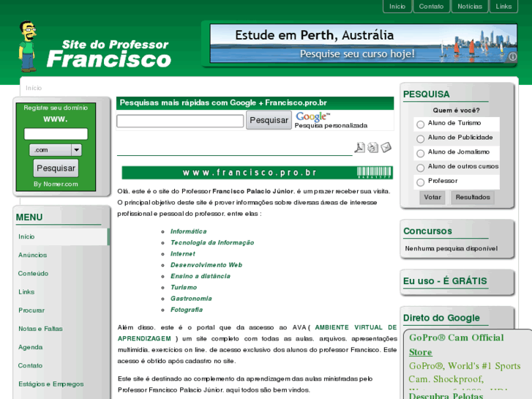Open the Links top navigation tab
The width and height of the screenshot is (532, 399).
503,7
